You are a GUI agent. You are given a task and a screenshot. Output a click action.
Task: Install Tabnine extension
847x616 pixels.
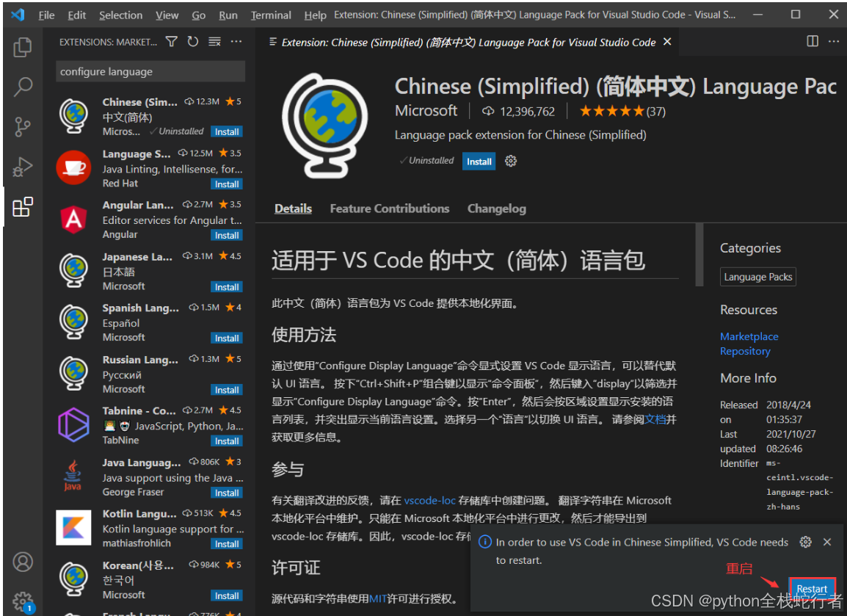pos(226,441)
